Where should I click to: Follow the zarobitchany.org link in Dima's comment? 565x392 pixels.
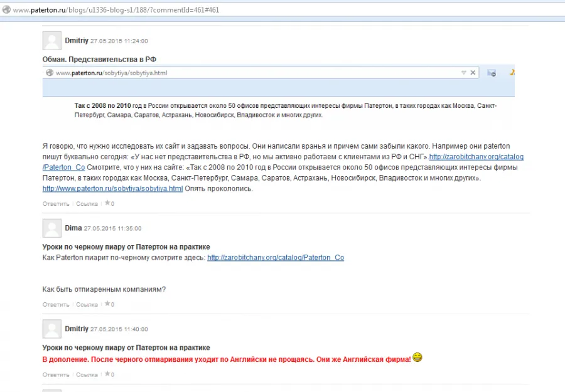(276, 258)
